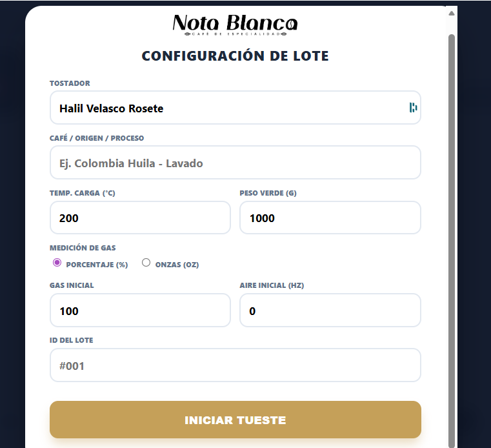This screenshot has width=491, height=448.
Task: Click the scrollbar up arrow
Action: tap(452, 13)
